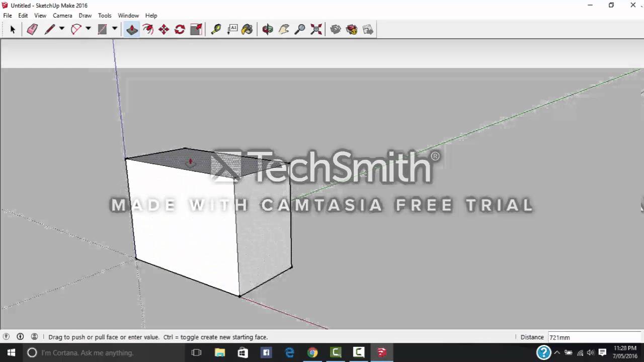Open the Arc tool dropdown arrow
The image size is (644, 362).
coord(88,29)
